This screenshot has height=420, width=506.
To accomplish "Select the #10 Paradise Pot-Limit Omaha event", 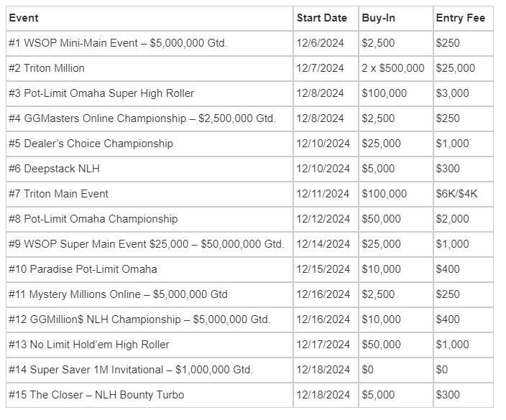I will [83, 269].
